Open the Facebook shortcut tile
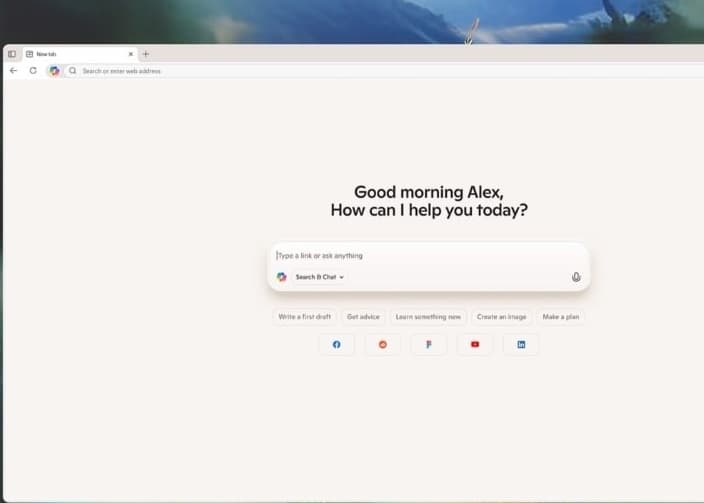This screenshot has height=503, width=704. (336, 344)
